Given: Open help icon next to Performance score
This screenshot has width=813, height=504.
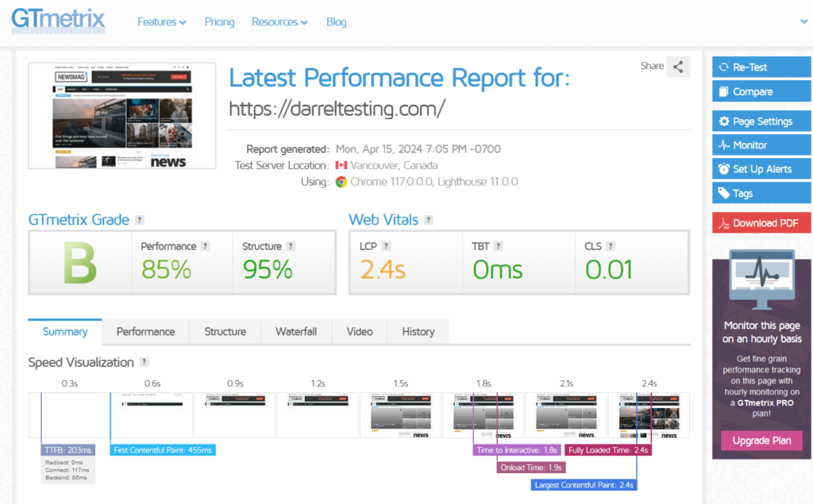Looking at the screenshot, I should [206, 246].
